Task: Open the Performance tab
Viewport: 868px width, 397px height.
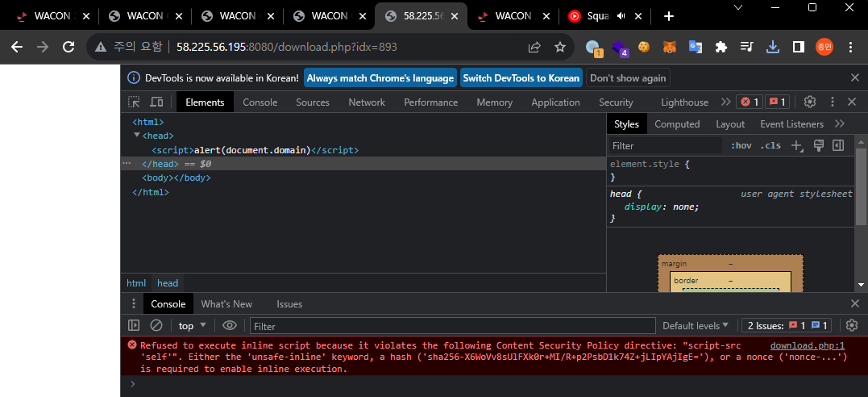Action: pos(430,102)
